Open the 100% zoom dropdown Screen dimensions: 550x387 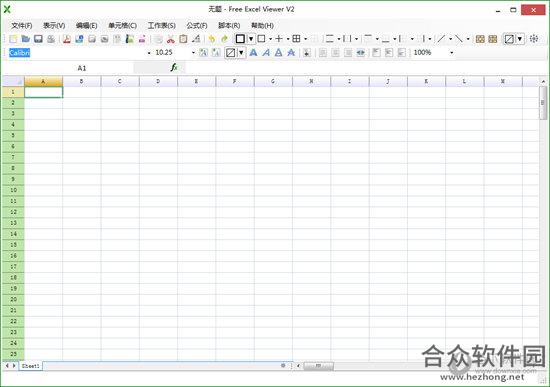coord(452,53)
